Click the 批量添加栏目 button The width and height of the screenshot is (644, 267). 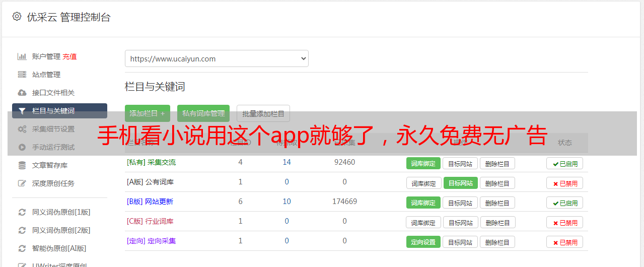pyautogui.click(x=263, y=113)
